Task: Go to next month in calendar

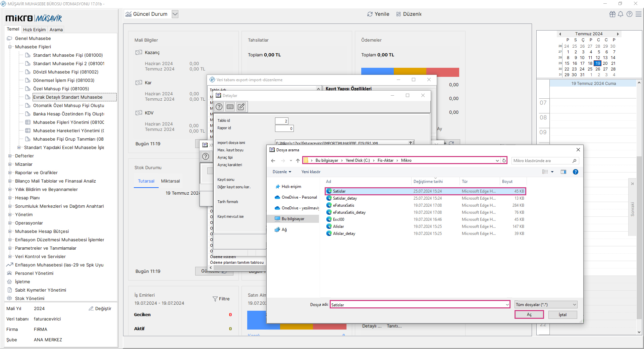Action: (x=618, y=34)
